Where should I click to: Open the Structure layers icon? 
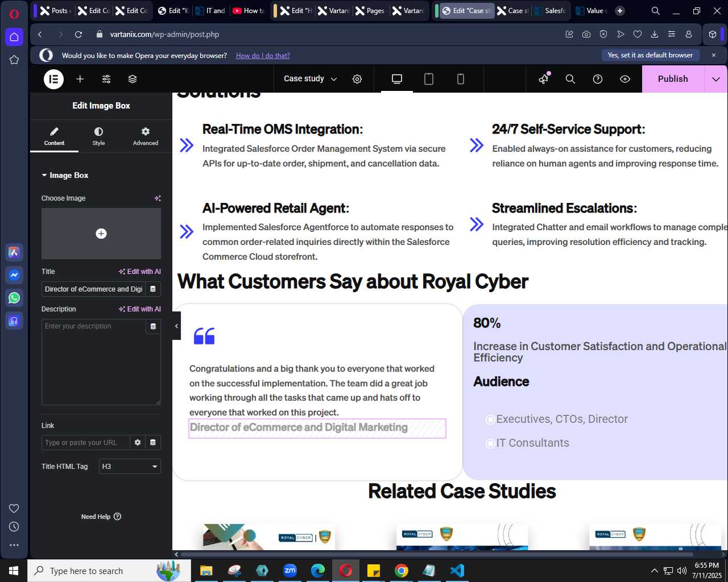(133, 79)
